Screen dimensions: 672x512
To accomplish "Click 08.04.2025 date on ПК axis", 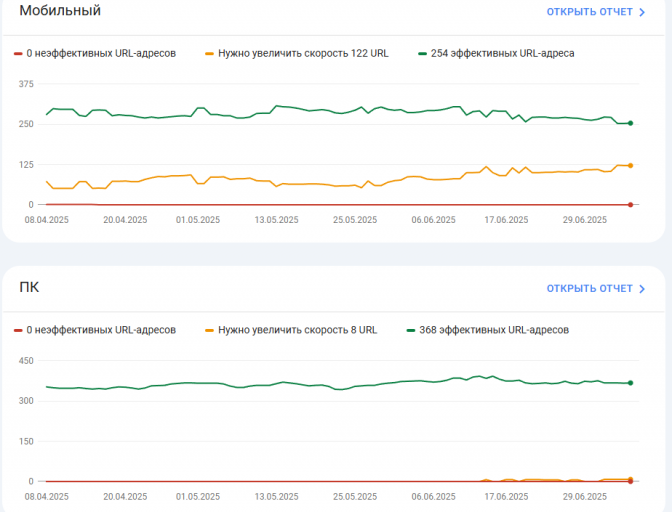I will point(46,497).
